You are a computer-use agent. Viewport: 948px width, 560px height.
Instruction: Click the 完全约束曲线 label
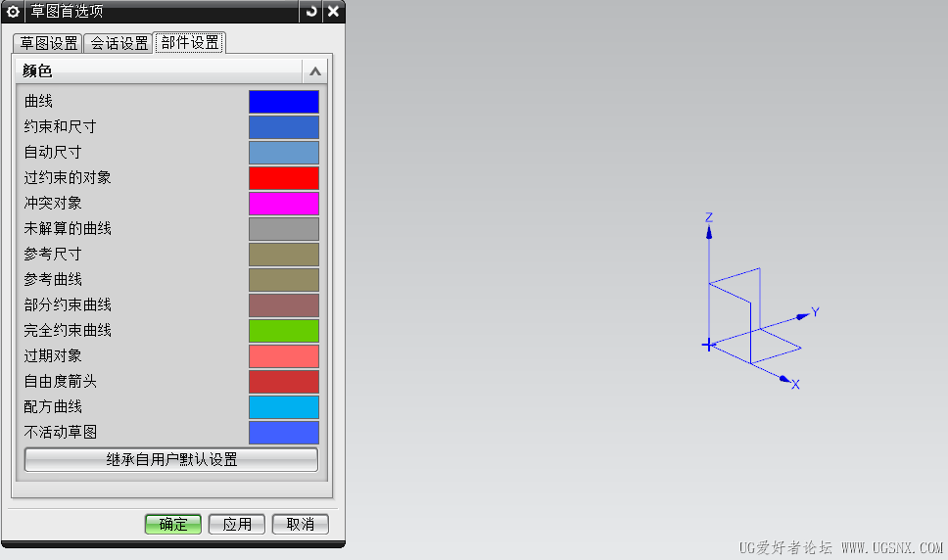[68, 330]
